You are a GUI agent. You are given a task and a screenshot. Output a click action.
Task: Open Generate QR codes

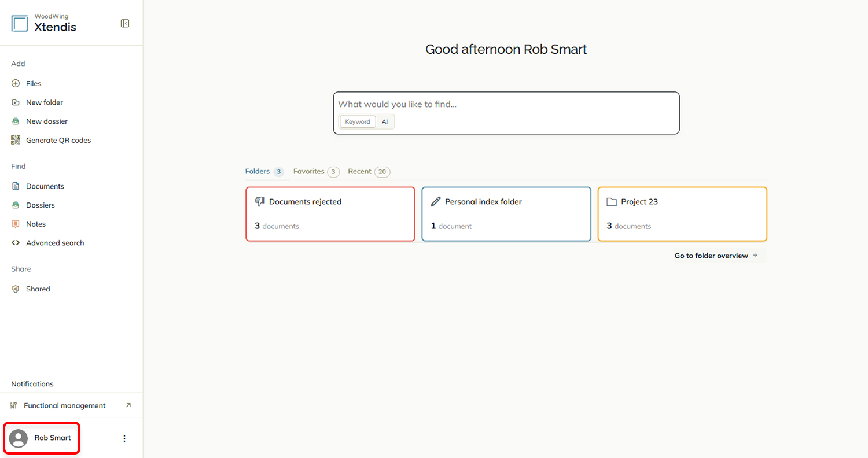[x=58, y=141]
